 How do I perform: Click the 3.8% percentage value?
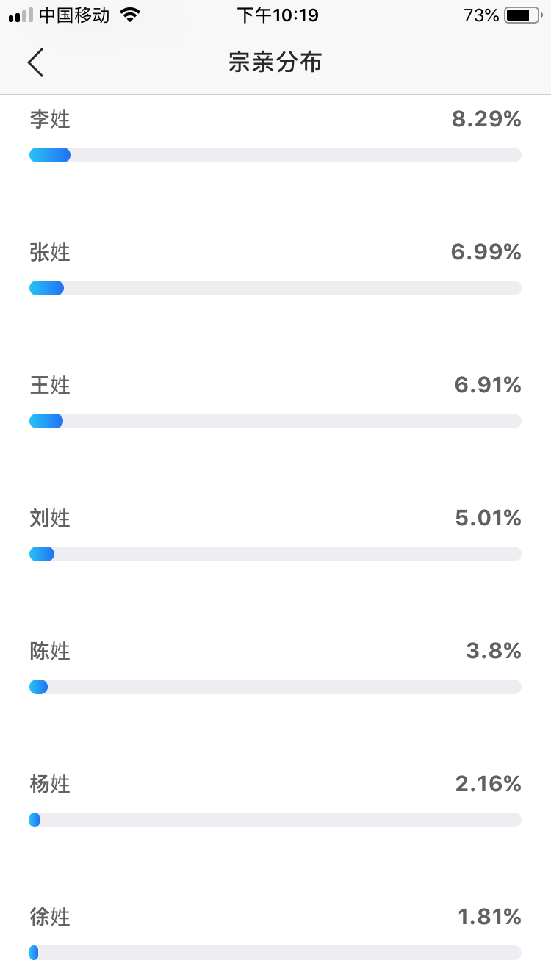point(494,651)
